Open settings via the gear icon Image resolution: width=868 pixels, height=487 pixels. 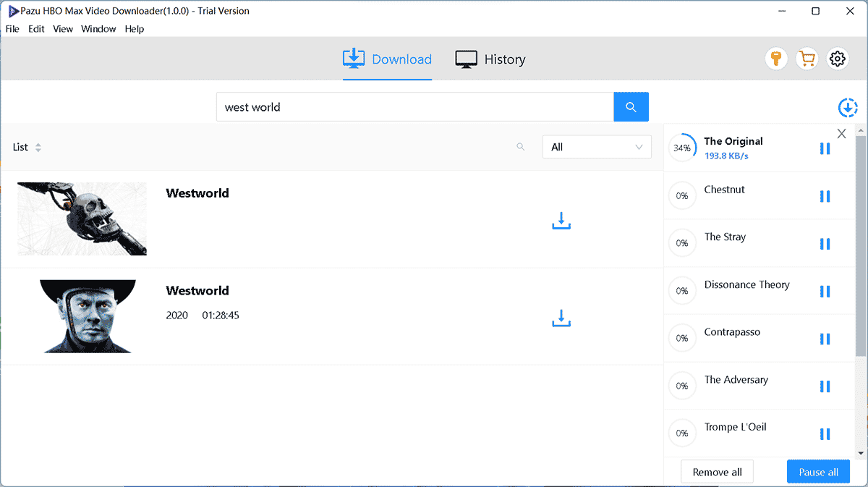pos(838,59)
